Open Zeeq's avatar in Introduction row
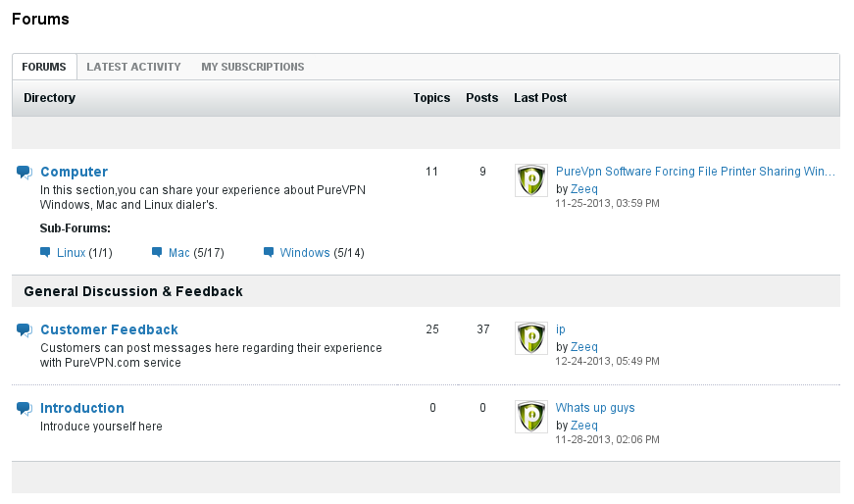Screen dimensions: 854x504 [x=531, y=417]
